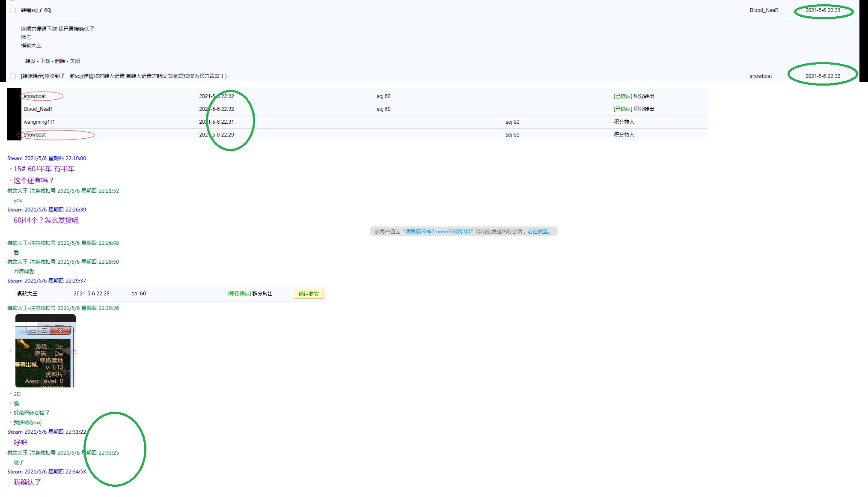Open the '转错soj了 60j' message subject
Viewport: 868px width, 497px height.
[x=36, y=10]
